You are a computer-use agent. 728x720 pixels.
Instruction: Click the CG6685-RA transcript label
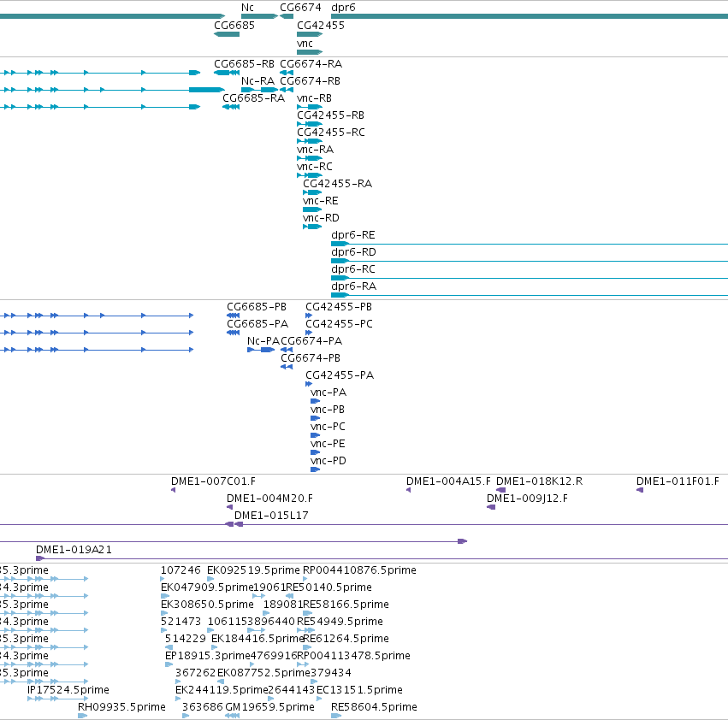click(253, 98)
